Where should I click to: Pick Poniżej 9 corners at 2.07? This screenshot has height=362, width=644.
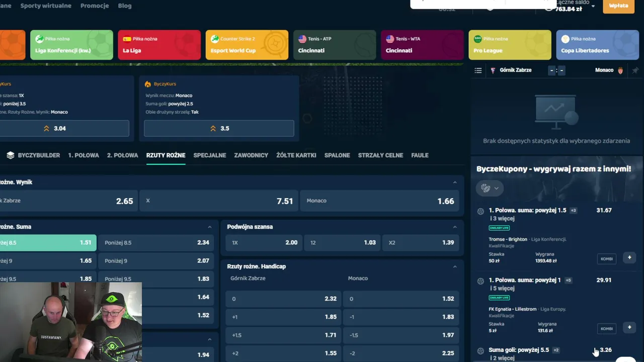click(156, 261)
